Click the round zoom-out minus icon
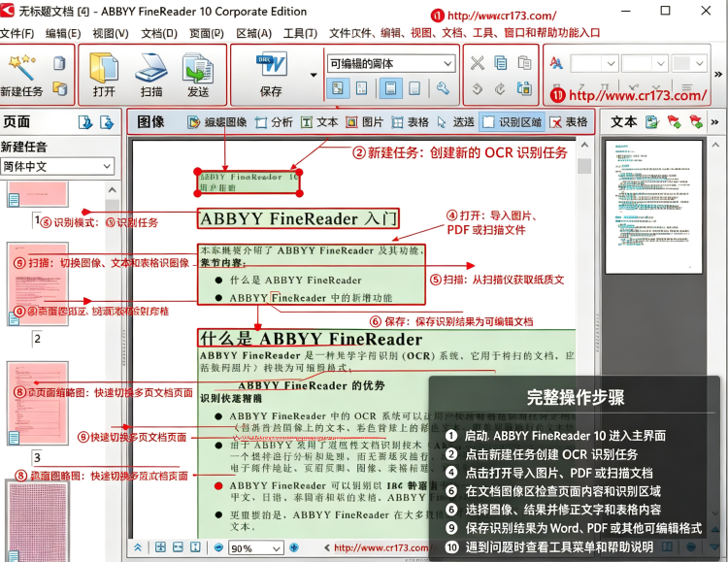This screenshot has width=728, height=562. point(218,547)
